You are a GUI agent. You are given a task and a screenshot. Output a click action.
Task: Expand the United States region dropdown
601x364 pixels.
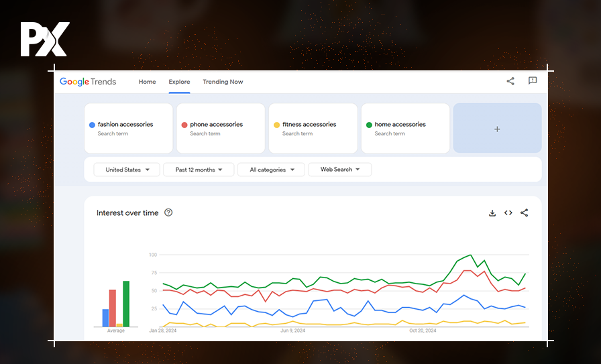click(127, 170)
